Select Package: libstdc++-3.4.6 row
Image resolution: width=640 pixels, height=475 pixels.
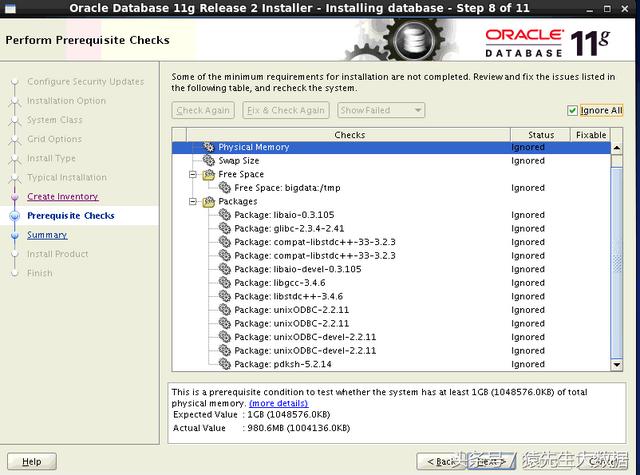391,296
